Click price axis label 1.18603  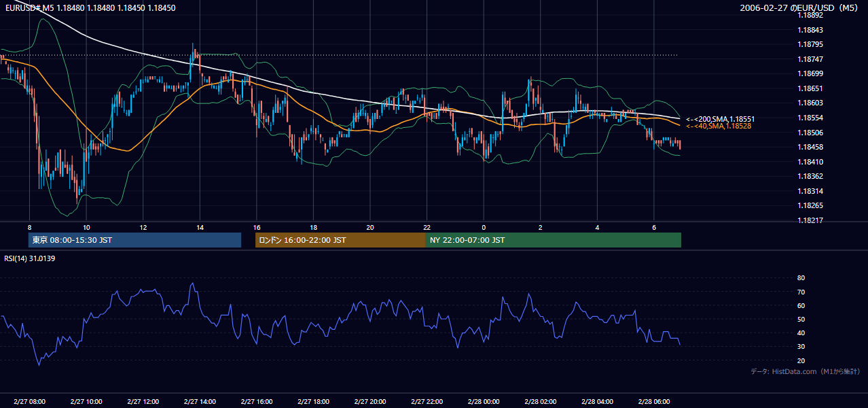pyautogui.click(x=810, y=103)
